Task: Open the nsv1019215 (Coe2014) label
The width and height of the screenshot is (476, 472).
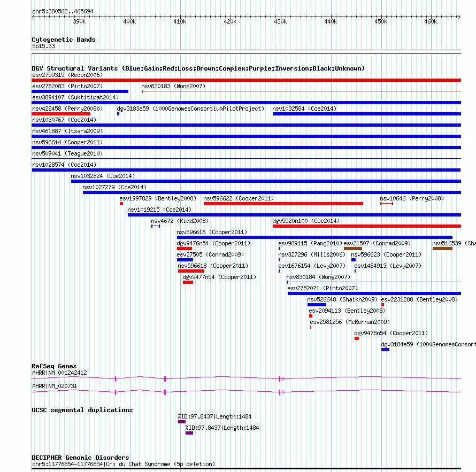Action: [x=159, y=210]
